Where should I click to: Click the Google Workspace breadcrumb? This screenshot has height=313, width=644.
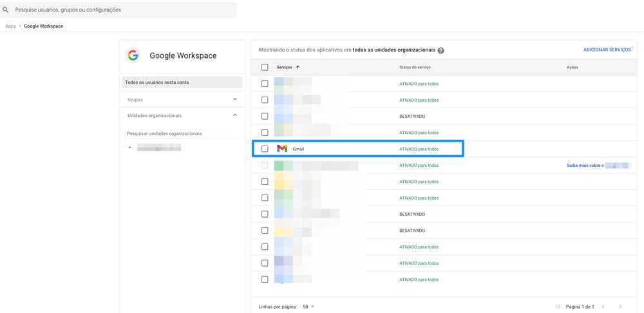44,26
